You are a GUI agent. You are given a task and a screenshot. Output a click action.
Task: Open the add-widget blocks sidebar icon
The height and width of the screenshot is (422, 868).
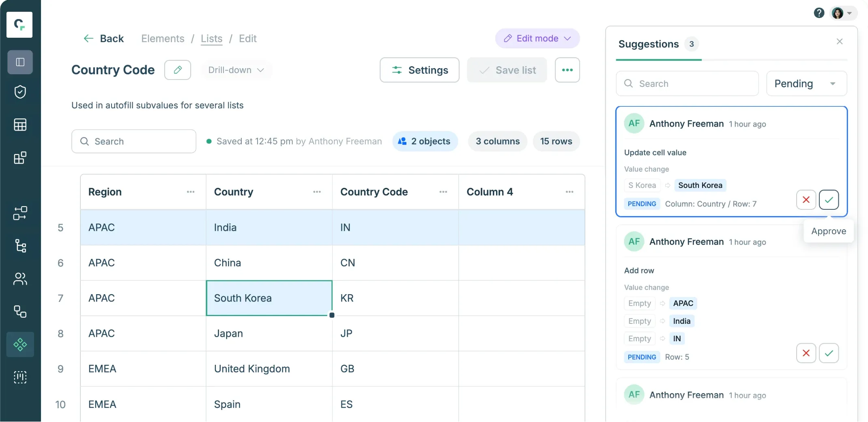click(x=20, y=157)
